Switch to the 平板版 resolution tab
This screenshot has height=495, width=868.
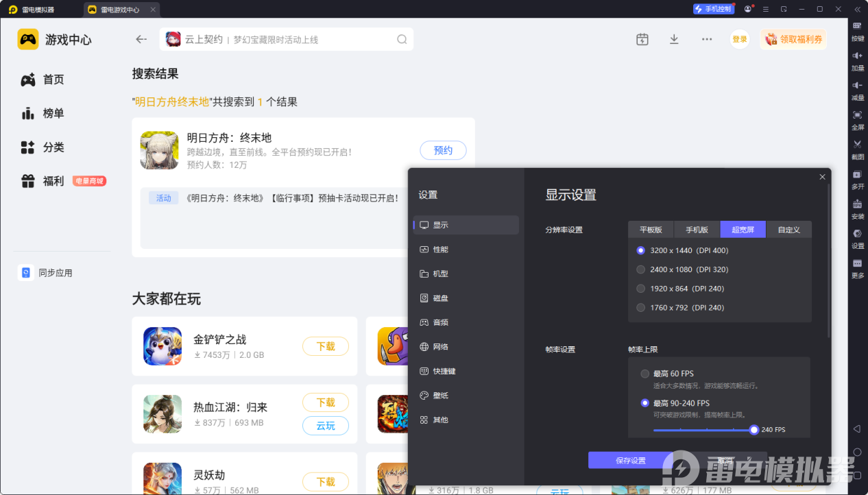tap(651, 230)
